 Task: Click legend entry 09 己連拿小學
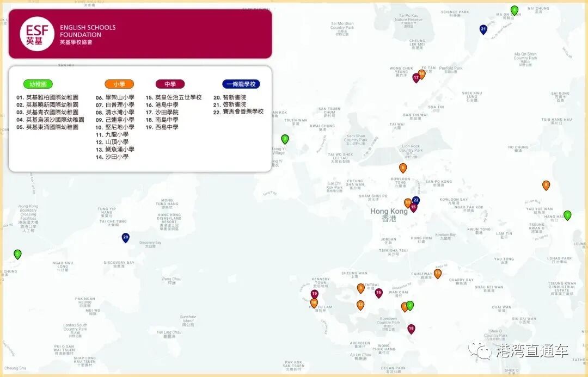[115, 120]
